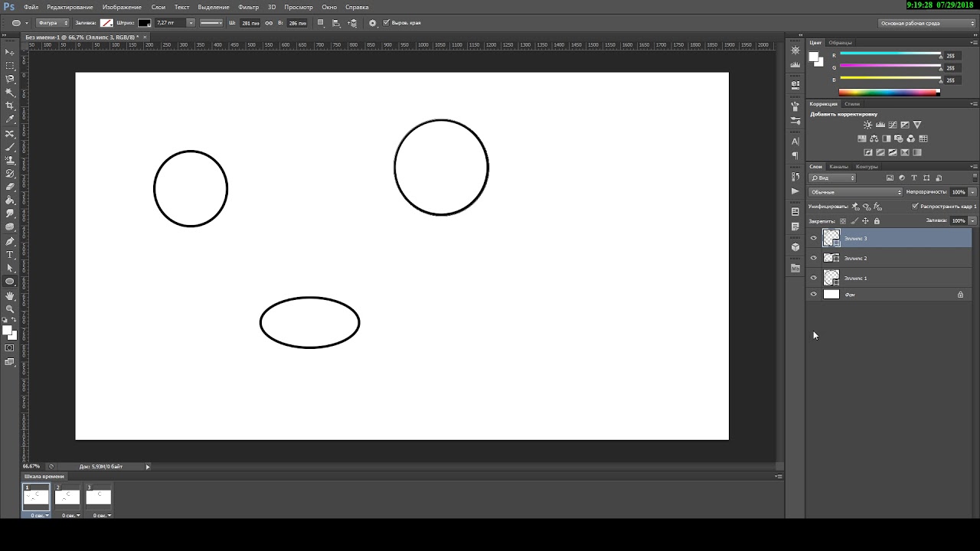Select the Brush tool

point(10,146)
